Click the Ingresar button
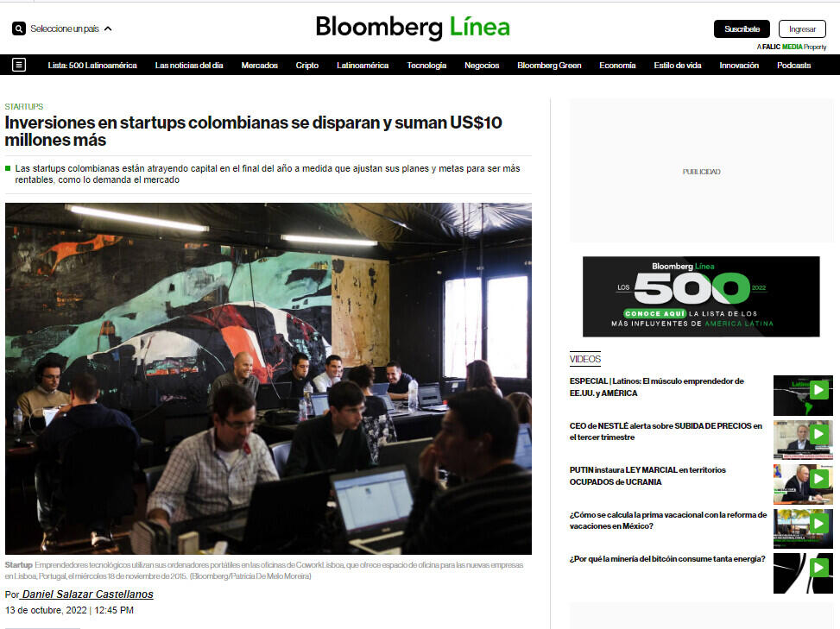840x629 pixels. (802, 29)
